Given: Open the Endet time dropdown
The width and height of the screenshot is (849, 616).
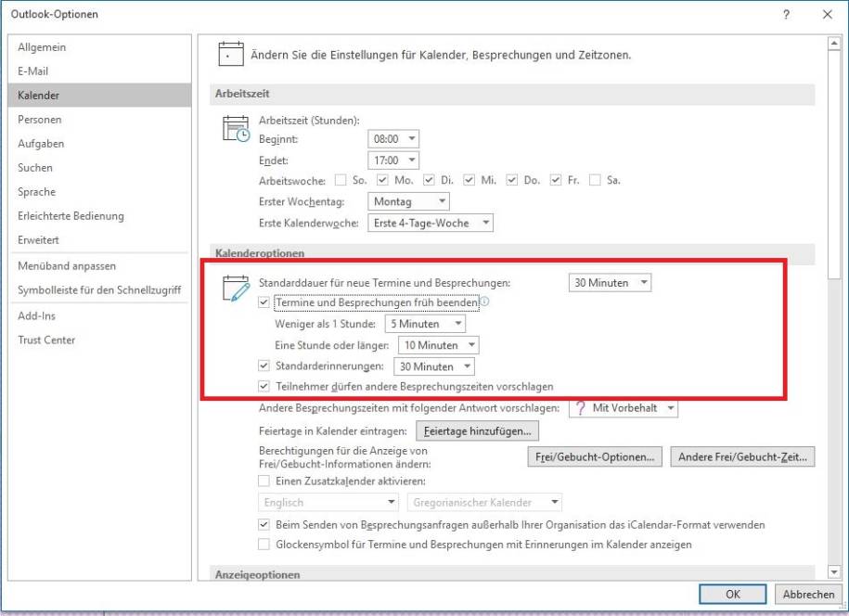Looking at the screenshot, I should [393, 160].
